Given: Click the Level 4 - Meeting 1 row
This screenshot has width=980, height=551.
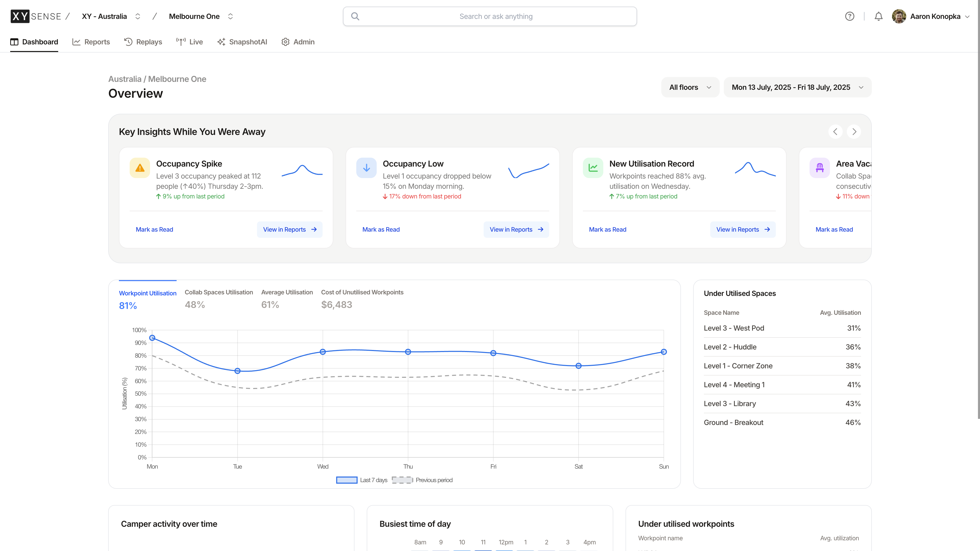Looking at the screenshot, I should click(x=782, y=385).
